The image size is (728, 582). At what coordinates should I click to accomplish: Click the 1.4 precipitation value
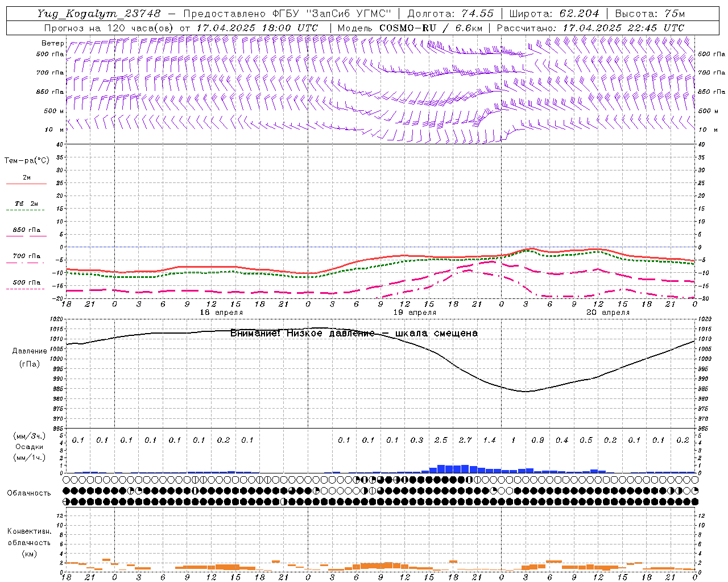(489, 440)
